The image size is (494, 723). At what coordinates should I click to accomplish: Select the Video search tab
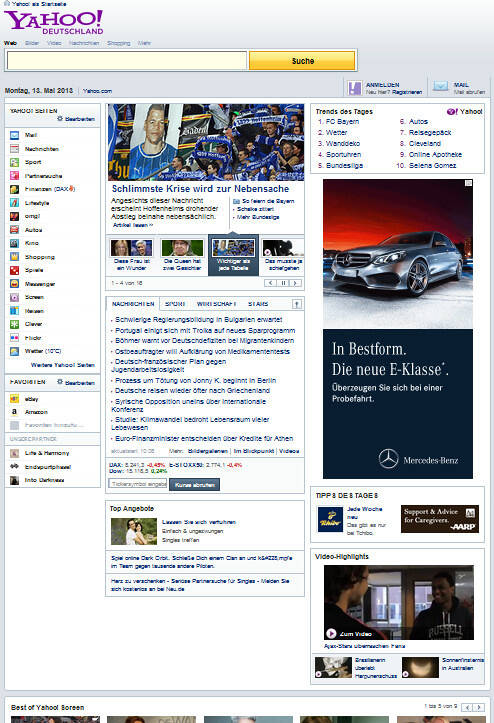tap(54, 43)
